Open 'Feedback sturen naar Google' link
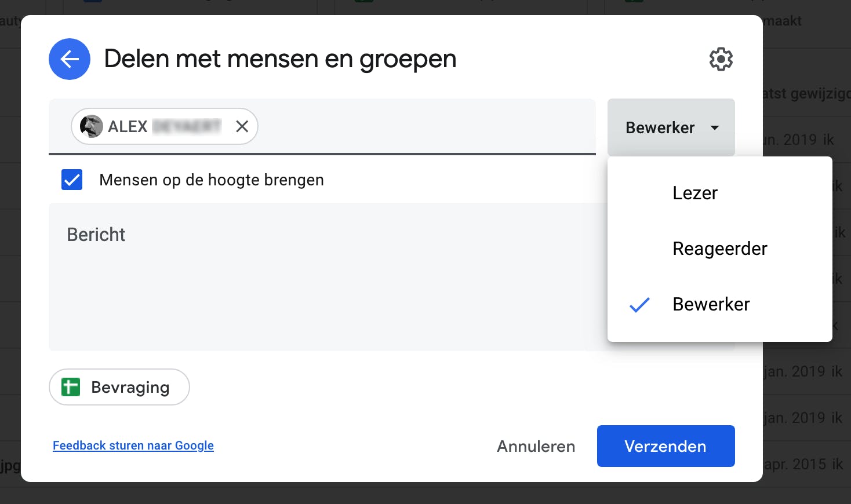This screenshot has width=851, height=504. (133, 445)
